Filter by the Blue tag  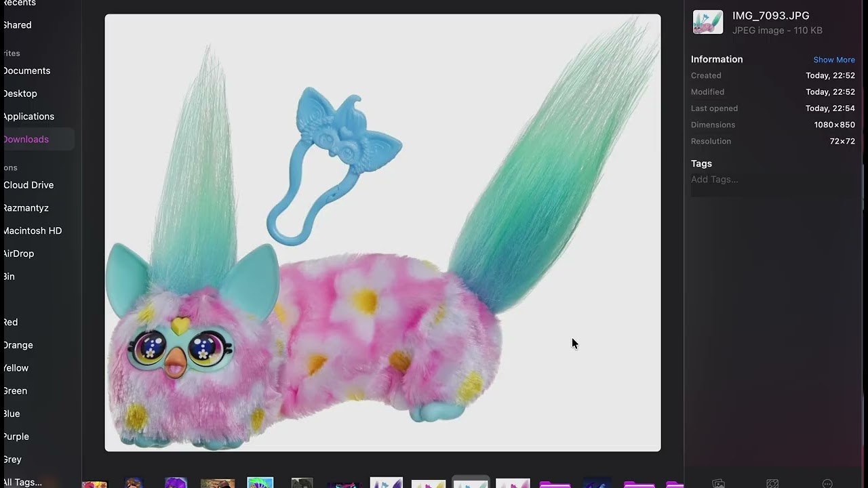(12, 413)
